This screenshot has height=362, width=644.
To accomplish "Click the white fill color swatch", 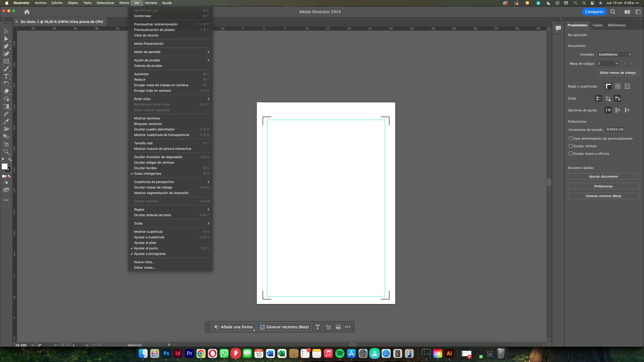I will (x=5, y=166).
